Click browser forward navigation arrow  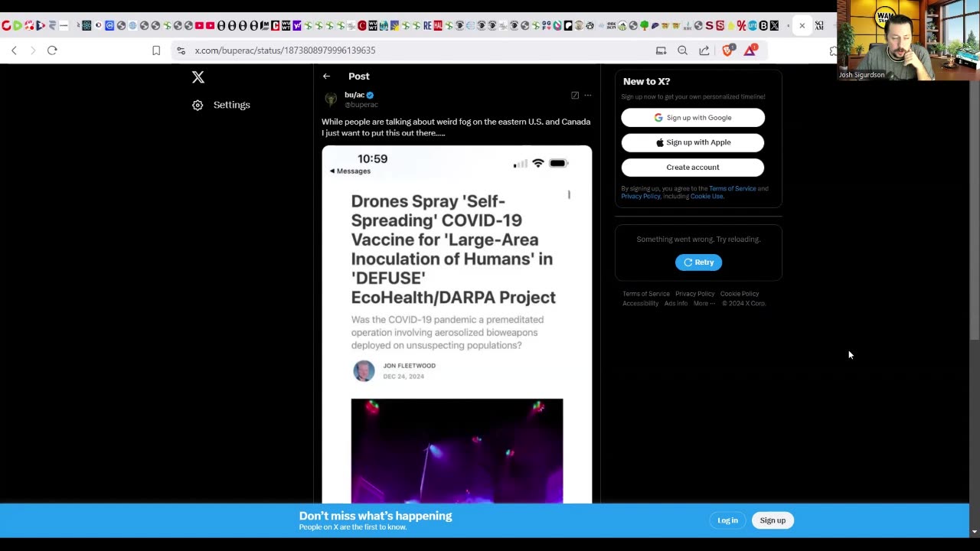[x=33, y=51]
